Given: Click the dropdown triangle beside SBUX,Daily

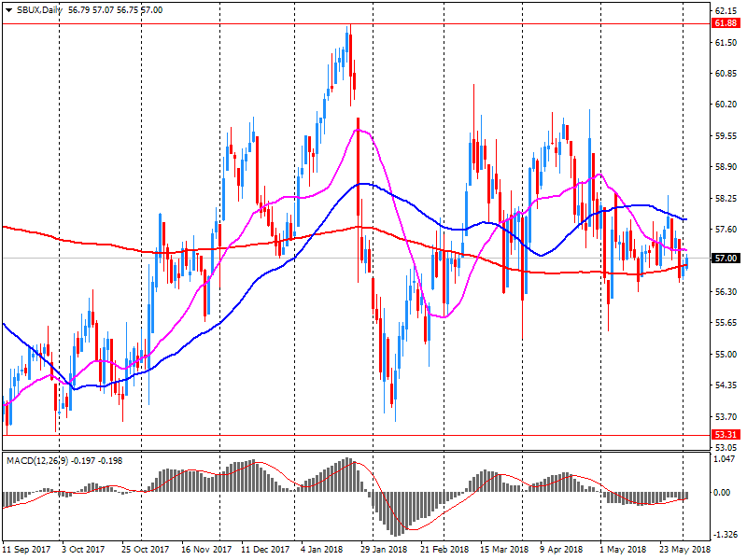Looking at the screenshot, I should pyautogui.click(x=8, y=9).
